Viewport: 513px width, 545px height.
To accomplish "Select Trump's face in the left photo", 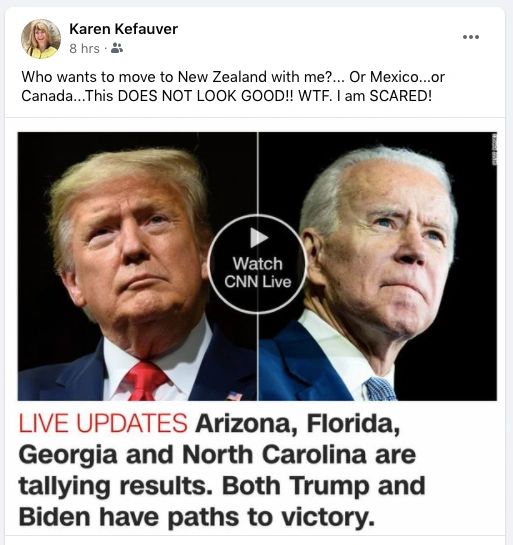I will pyautogui.click(x=134, y=243).
